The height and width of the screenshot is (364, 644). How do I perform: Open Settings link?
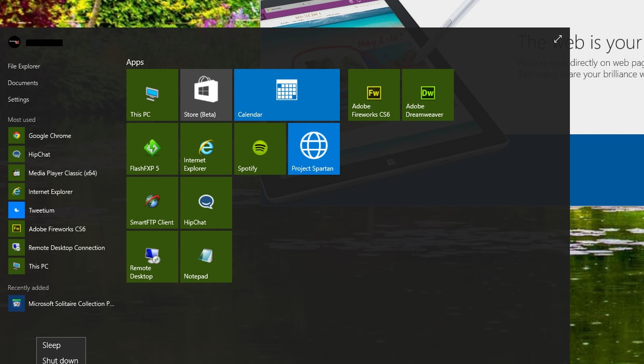coord(19,100)
